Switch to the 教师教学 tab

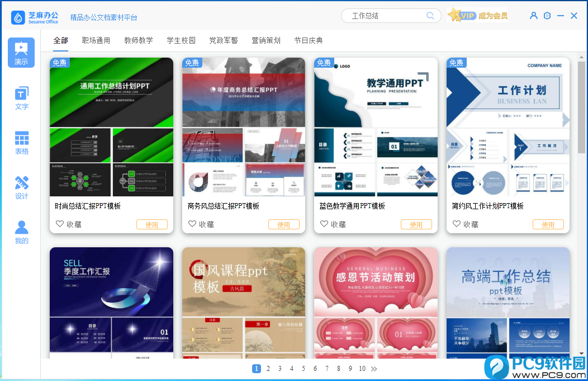[139, 40]
